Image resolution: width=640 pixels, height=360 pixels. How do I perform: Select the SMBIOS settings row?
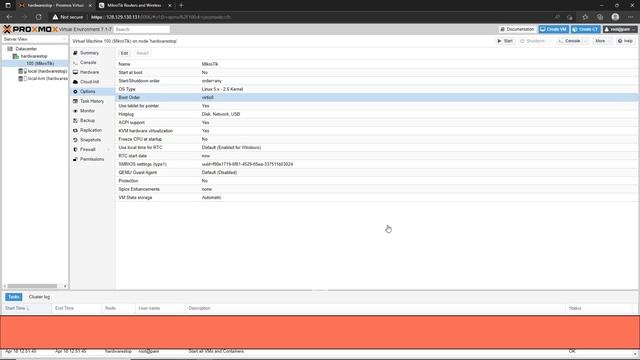point(377,164)
